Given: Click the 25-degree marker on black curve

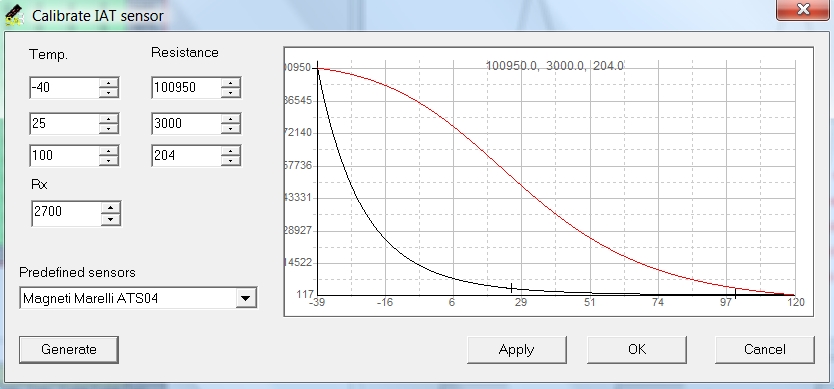Looking at the screenshot, I should pyautogui.click(x=511, y=288).
